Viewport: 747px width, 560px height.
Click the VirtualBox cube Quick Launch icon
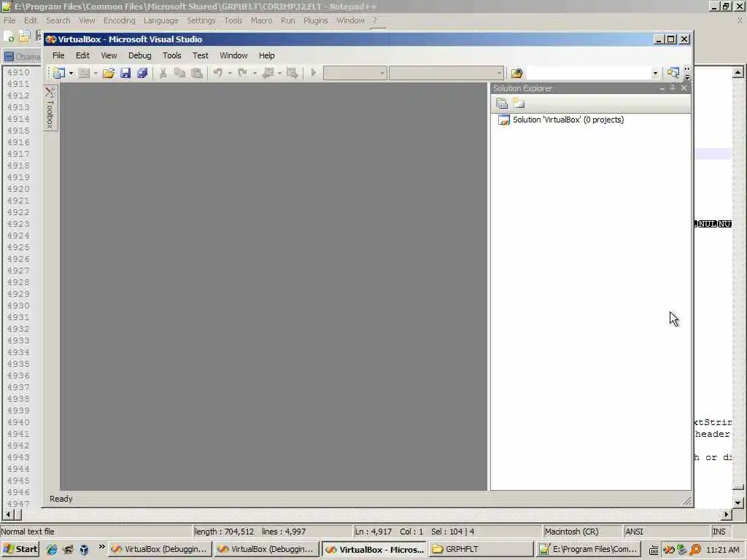coord(84,550)
